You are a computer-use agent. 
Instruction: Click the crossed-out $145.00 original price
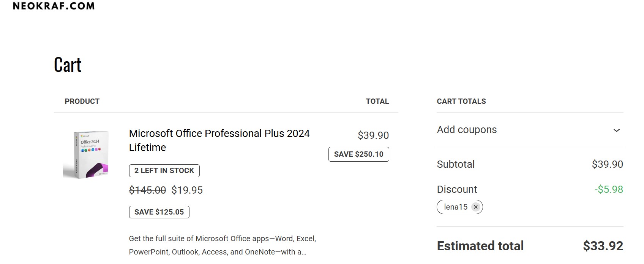coord(147,190)
